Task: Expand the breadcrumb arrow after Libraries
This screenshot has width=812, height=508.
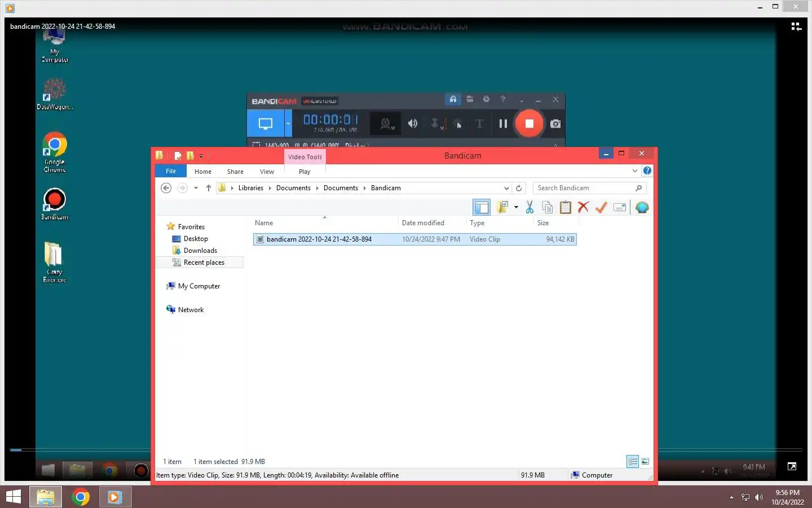Action: (x=270, y=188)
